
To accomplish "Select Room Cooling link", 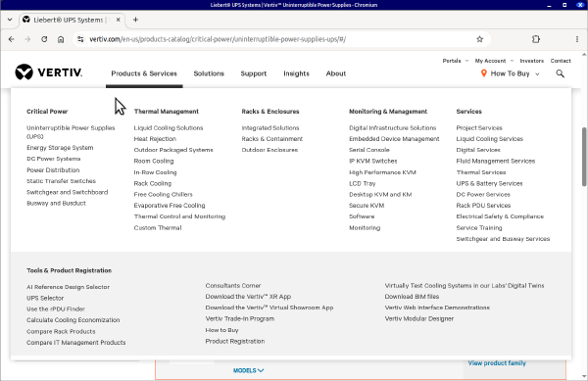I will [x=154, y=161].
